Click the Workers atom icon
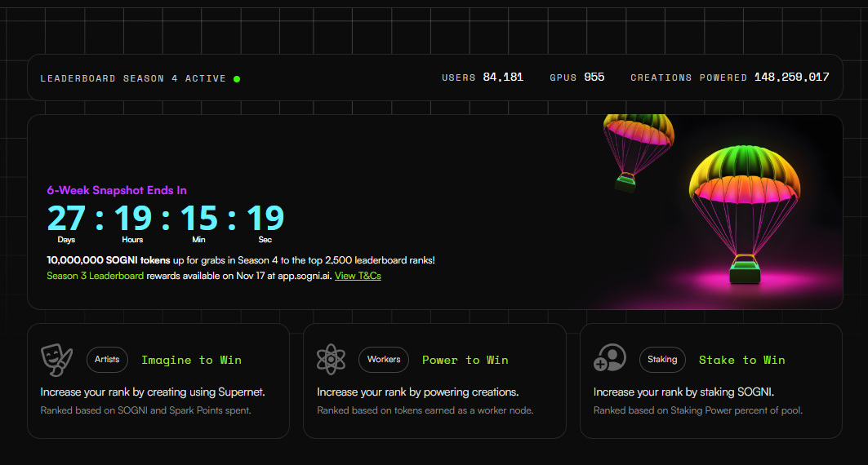 (332, 359)
